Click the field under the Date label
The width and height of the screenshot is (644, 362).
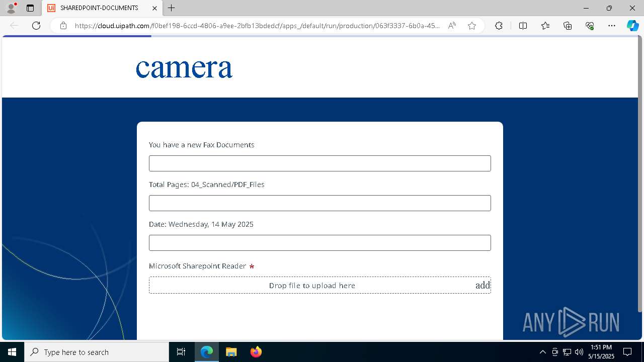[x=320, y=243]
